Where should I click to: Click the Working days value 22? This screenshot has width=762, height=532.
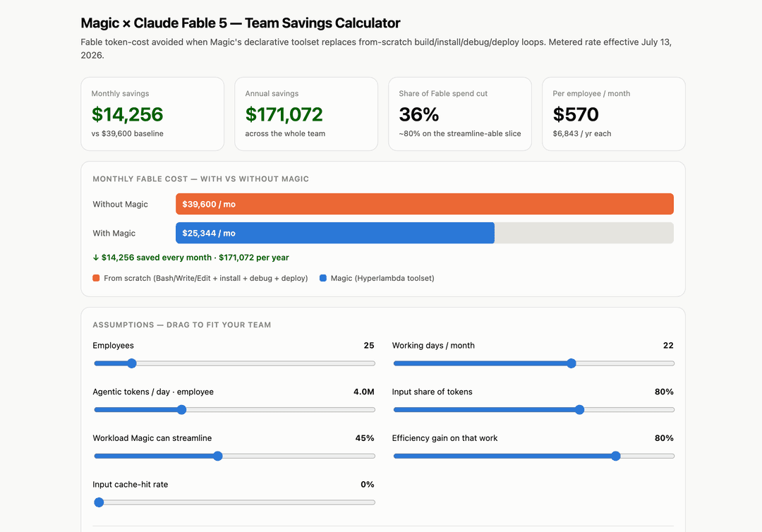click(668, 346)
